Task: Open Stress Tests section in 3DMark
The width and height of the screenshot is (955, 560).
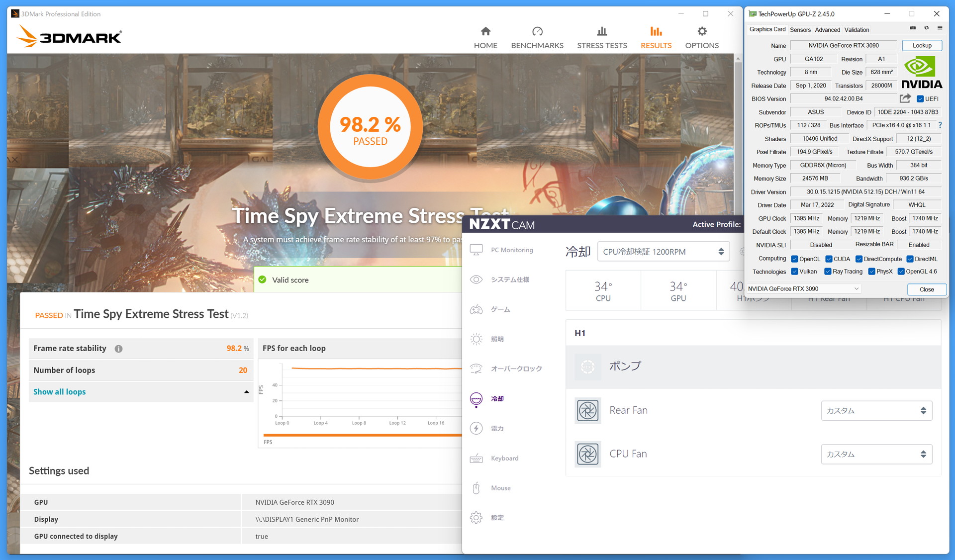Action: (602, 38)
